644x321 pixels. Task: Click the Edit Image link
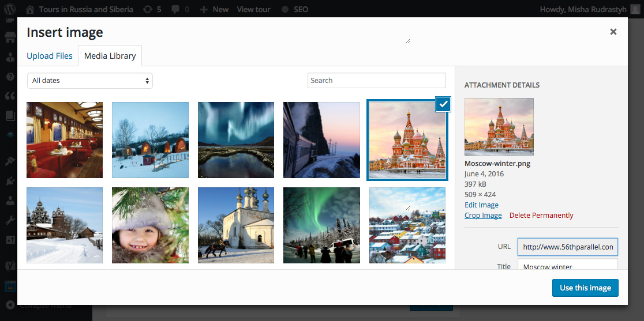pyautogui.click(x=481, y=205)
